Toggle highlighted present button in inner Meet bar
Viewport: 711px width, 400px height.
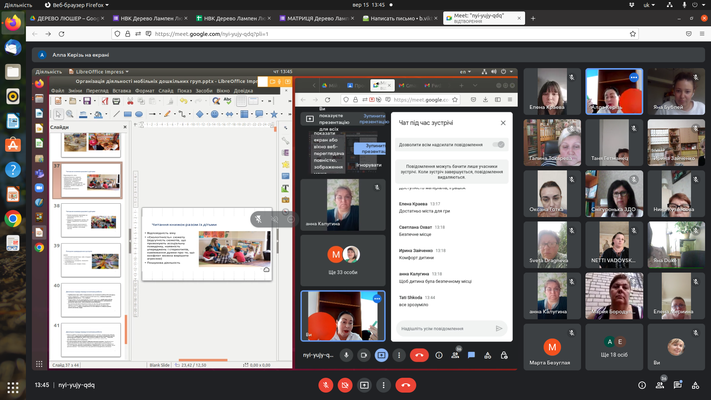381,355
